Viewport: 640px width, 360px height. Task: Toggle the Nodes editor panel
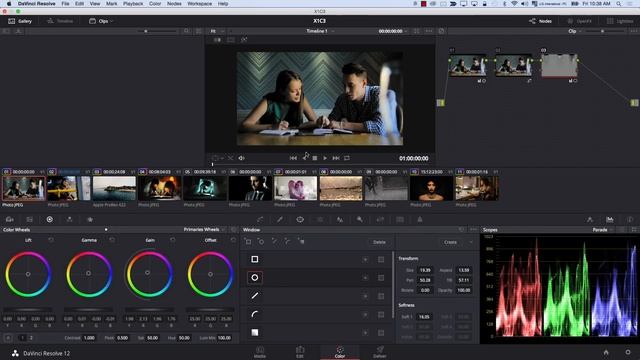coord(540,21)
